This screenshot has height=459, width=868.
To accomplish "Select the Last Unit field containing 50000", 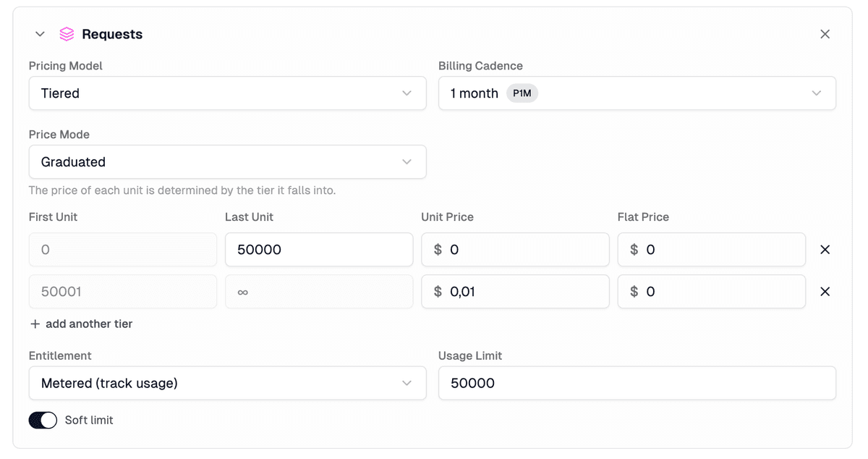I will click(318, 249).
